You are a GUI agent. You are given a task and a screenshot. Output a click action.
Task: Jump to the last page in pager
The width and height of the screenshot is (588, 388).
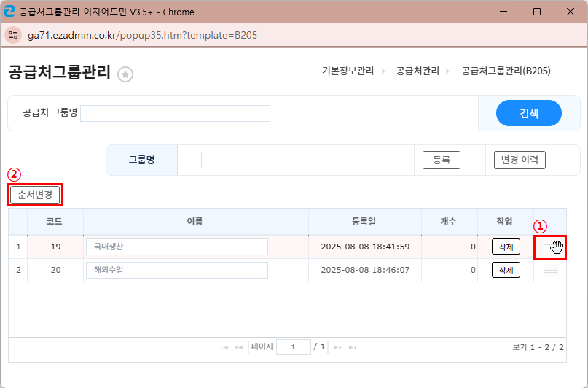[x=352, y=348]
